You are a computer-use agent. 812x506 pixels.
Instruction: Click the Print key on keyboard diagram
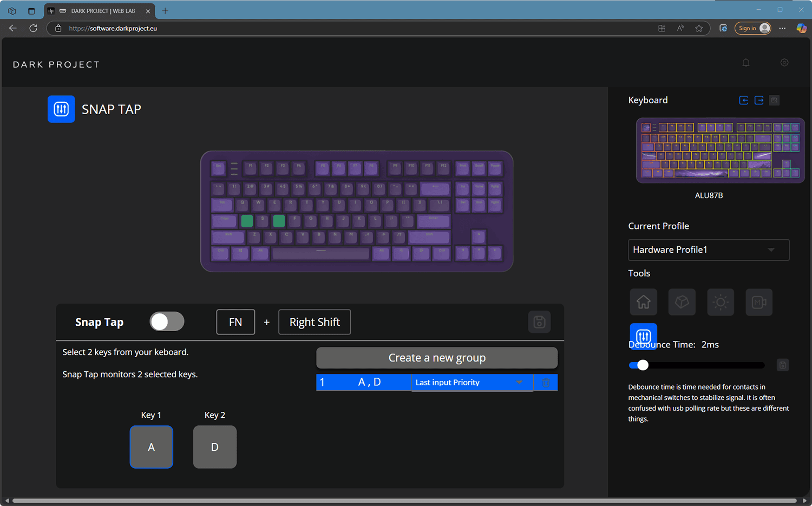(x=462, y=167)
